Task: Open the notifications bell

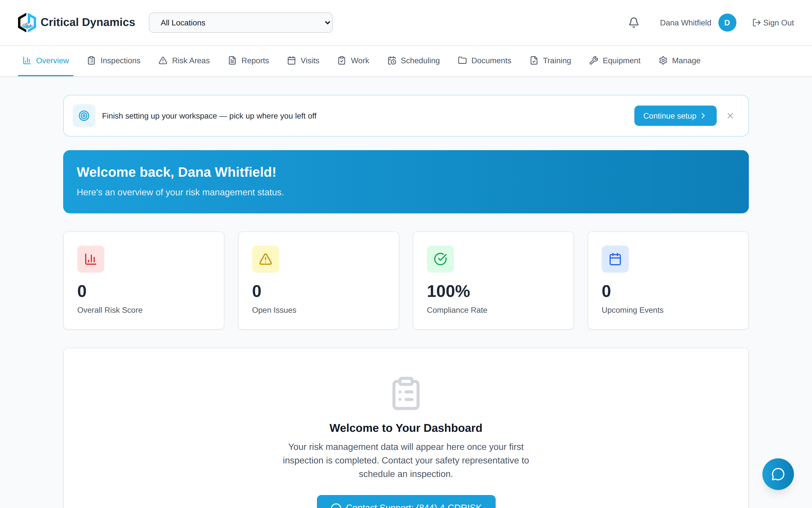Action: (634, 23)
